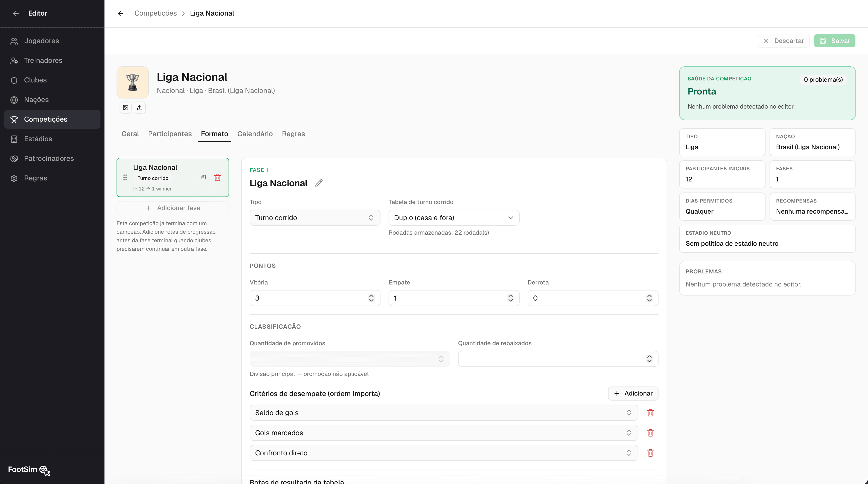
Task: Switch to the Calendário tab
Action: (x=255, y=134)
